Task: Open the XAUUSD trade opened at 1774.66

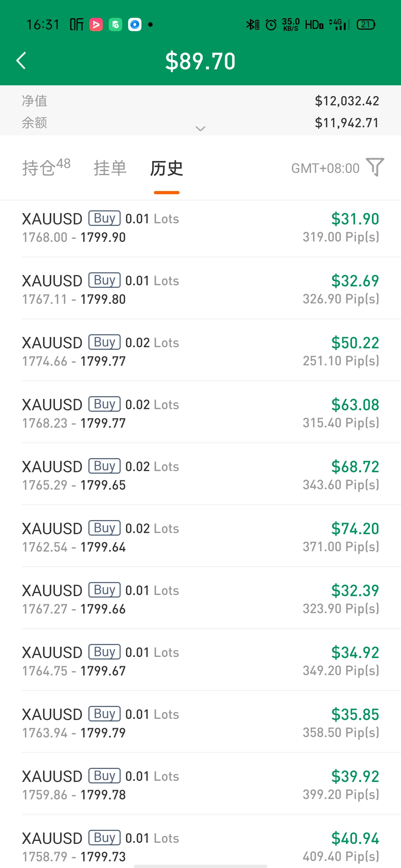Action: [200, 351]
